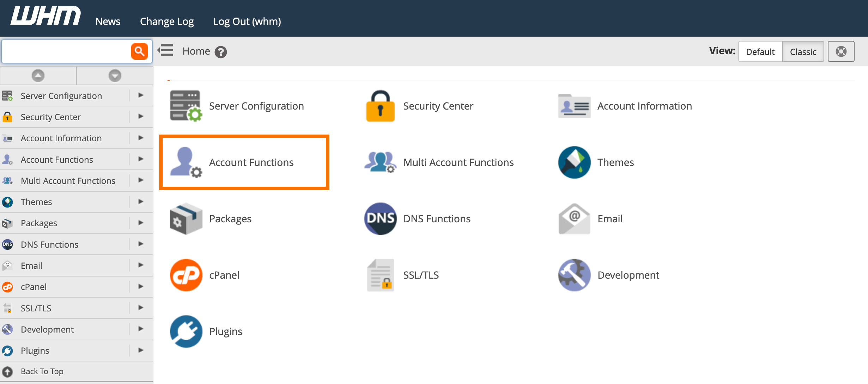Image resolution: width=868 pixels, height=384 pixels.
Task: Open Server Configuration in the sidebar
Action: click(61, 96)
